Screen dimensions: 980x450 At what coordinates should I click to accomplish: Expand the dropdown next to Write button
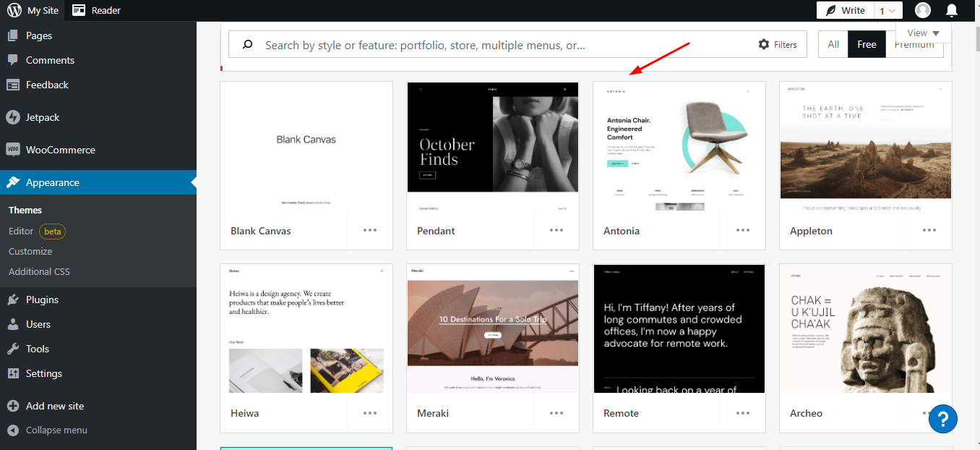coord(887,10)
